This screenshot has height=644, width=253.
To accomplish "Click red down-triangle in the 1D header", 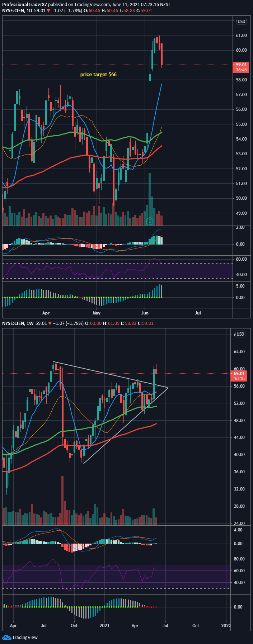I will click(48, 11).
